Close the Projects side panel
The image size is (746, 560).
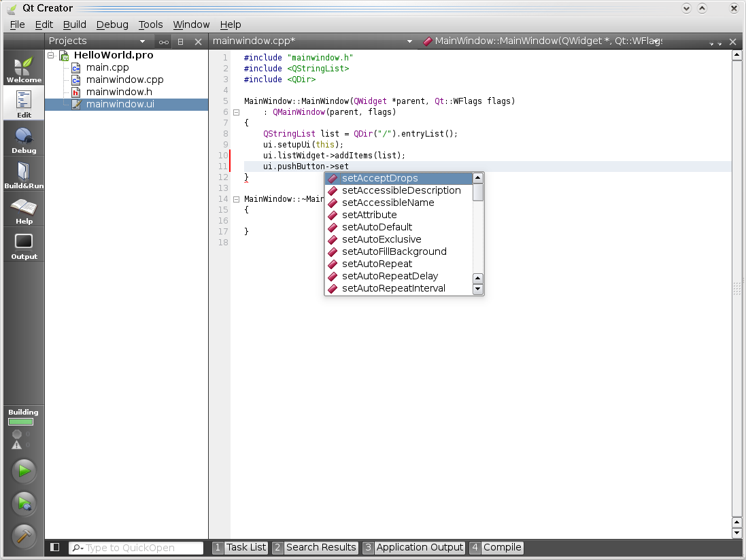pyautogui.click(x=199, y=42)
